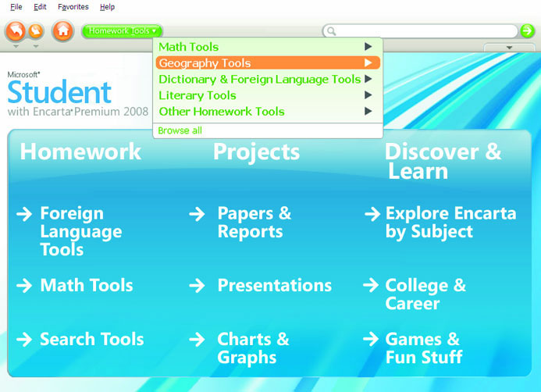
Task: Click the arrow beside Papers & Reports
Action: click(197, 214)
